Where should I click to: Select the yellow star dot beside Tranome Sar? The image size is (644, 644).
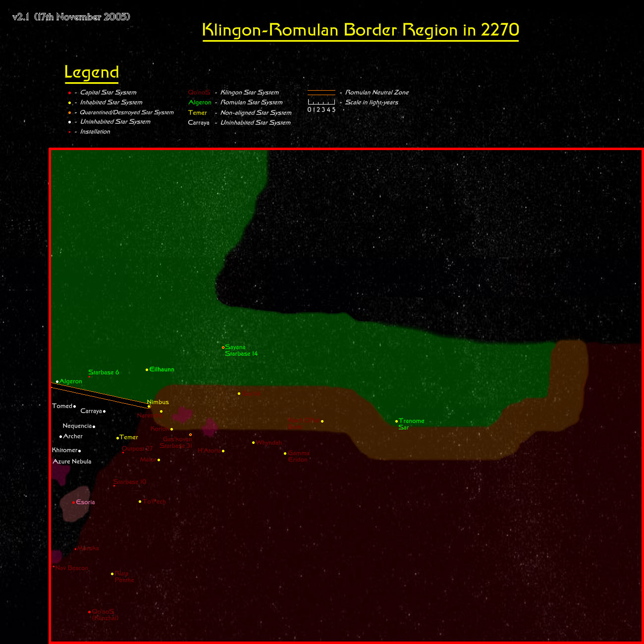tap(396, 422)
